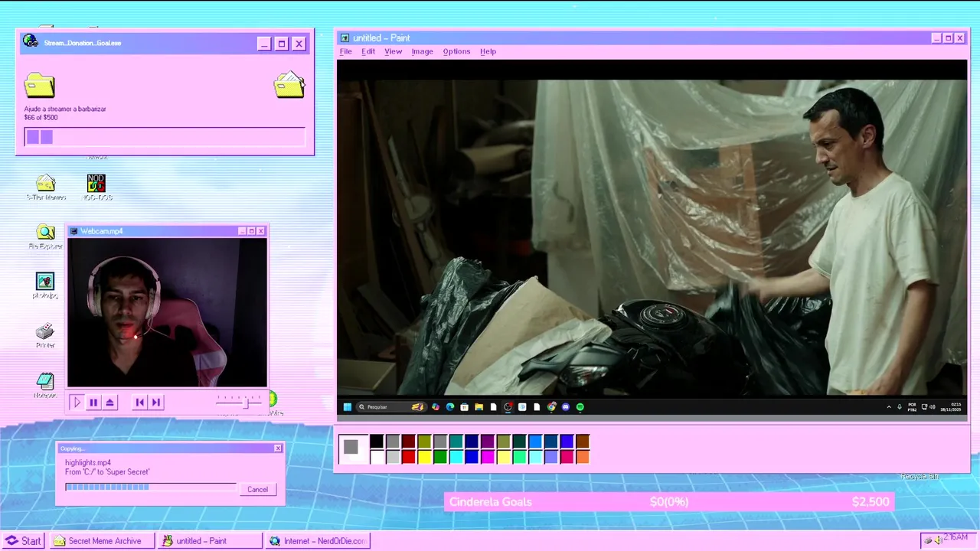Select the purple color swatch in Paint

coord(488,441)
